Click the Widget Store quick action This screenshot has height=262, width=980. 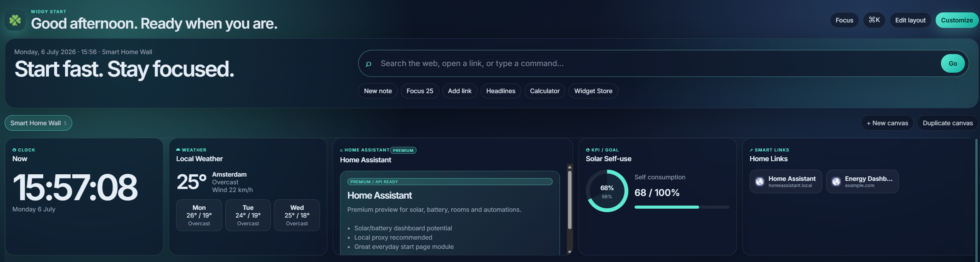593,91
